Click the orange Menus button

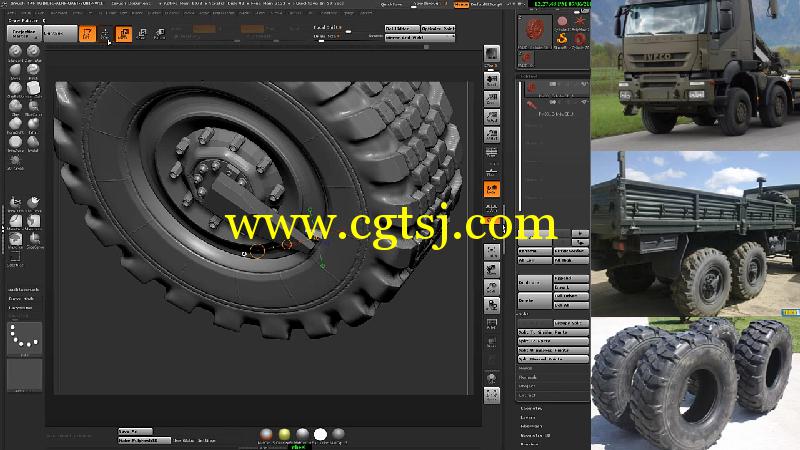click(x=461, y=4)
